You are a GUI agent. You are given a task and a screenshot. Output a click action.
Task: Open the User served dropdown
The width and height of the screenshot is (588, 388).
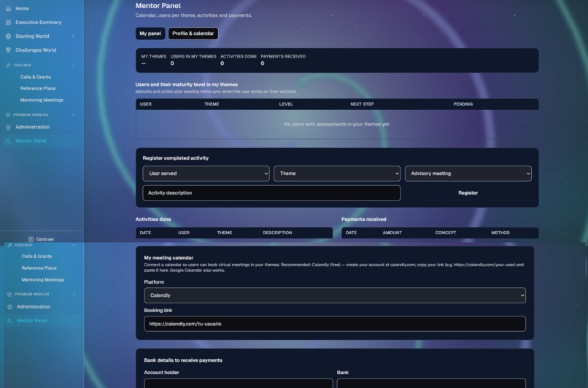tap(206, 174)
